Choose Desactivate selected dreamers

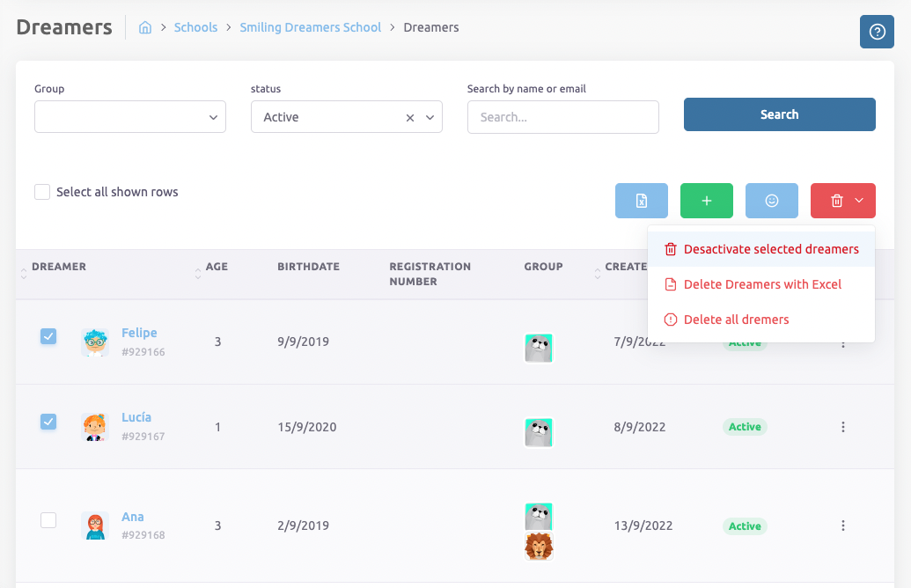tap(770, 249)
